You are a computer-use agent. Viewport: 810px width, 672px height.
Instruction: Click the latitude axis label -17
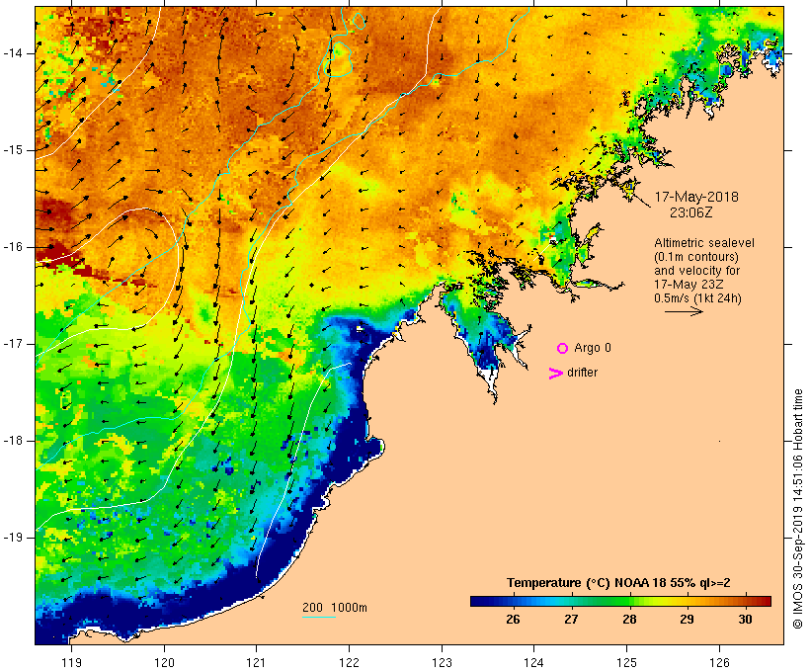(x=13, y=344)
